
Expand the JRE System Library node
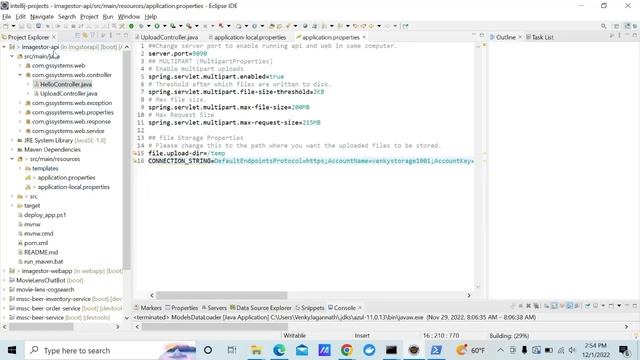coord(12,140)
